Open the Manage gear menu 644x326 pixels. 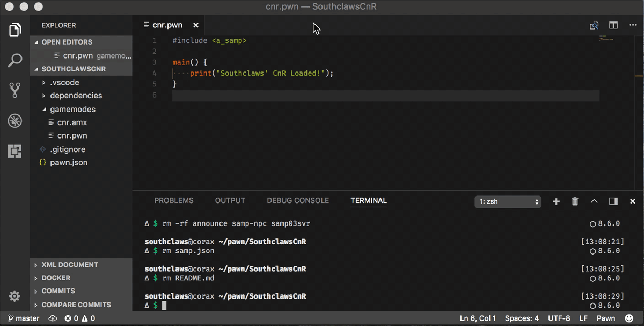coord(15,296)
